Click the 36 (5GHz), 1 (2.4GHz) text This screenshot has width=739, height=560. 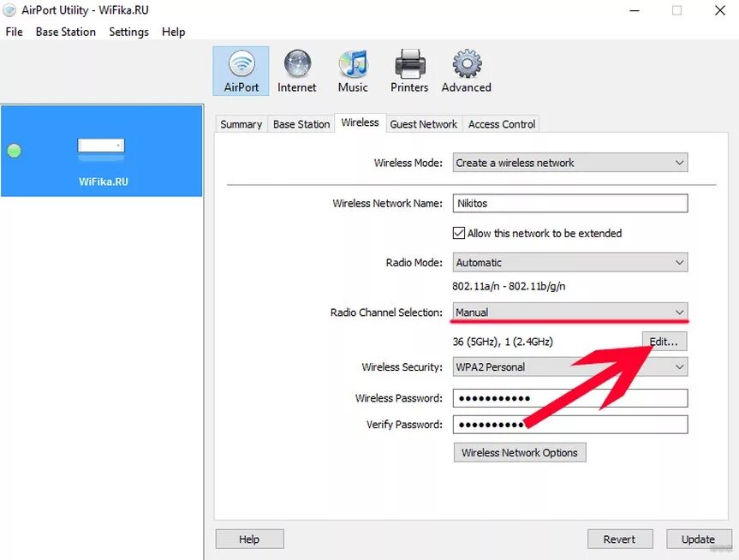503,342
